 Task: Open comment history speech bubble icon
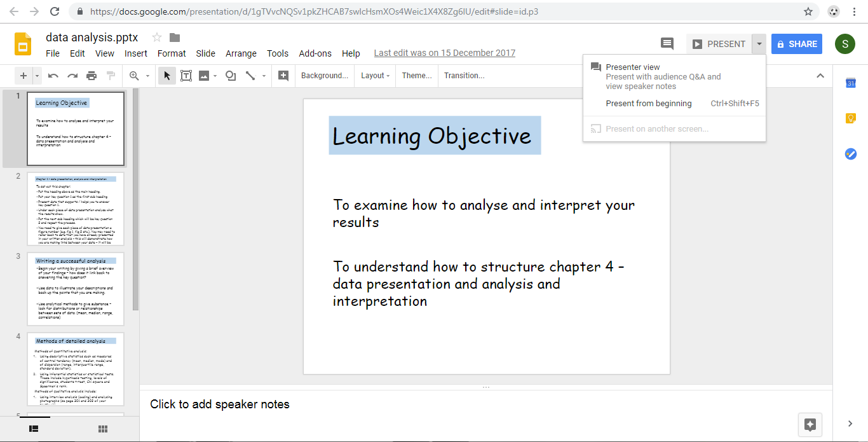pos(667,44)
